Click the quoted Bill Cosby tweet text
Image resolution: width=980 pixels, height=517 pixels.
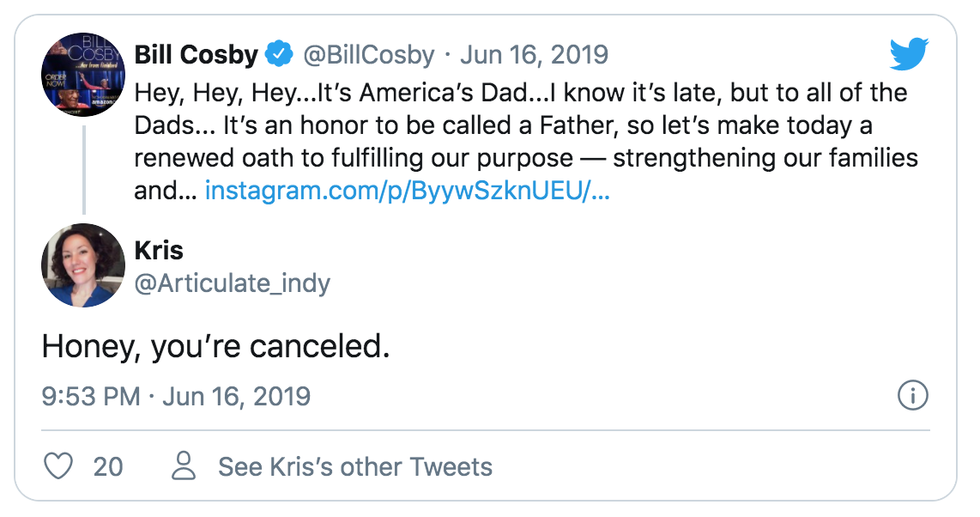tap(515, 142)
